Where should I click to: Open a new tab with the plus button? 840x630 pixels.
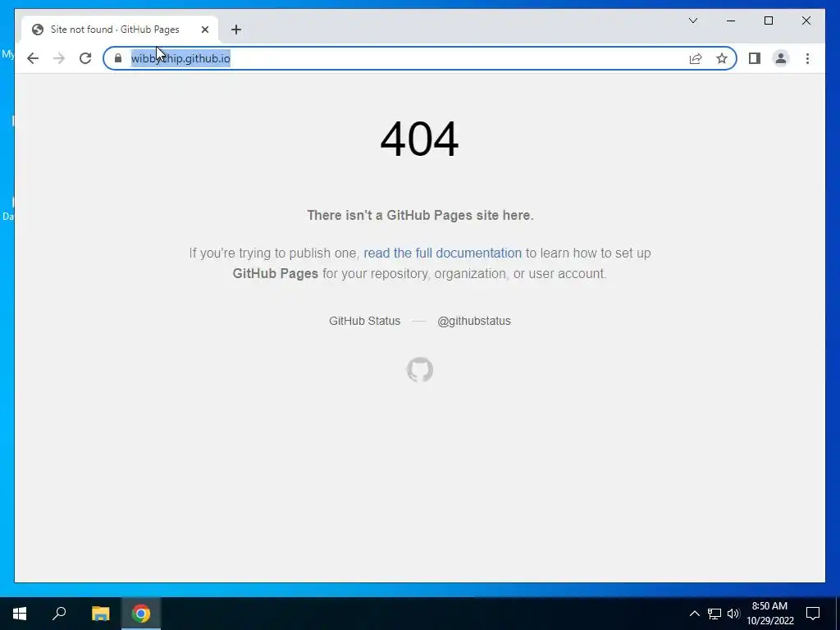pos(236,30)
